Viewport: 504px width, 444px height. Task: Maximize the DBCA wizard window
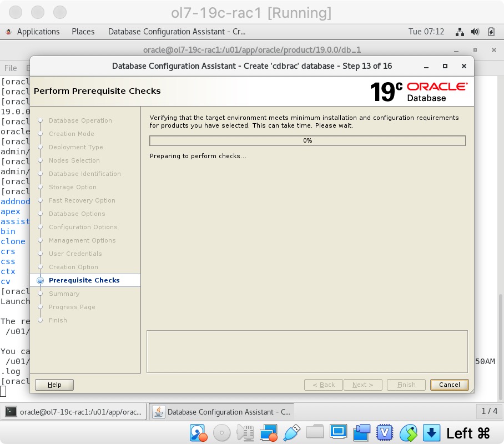(x=445, y=66)
